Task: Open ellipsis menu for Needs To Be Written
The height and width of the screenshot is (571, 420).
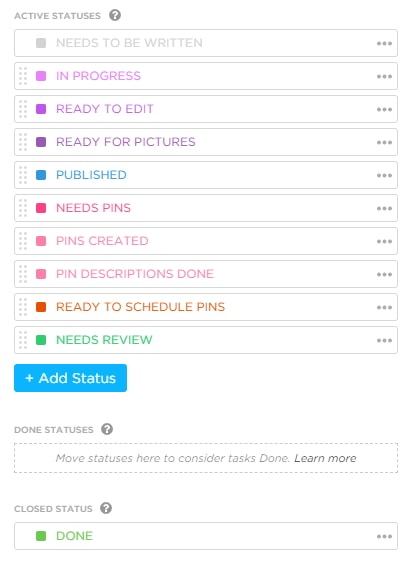Action: point(384,43)
